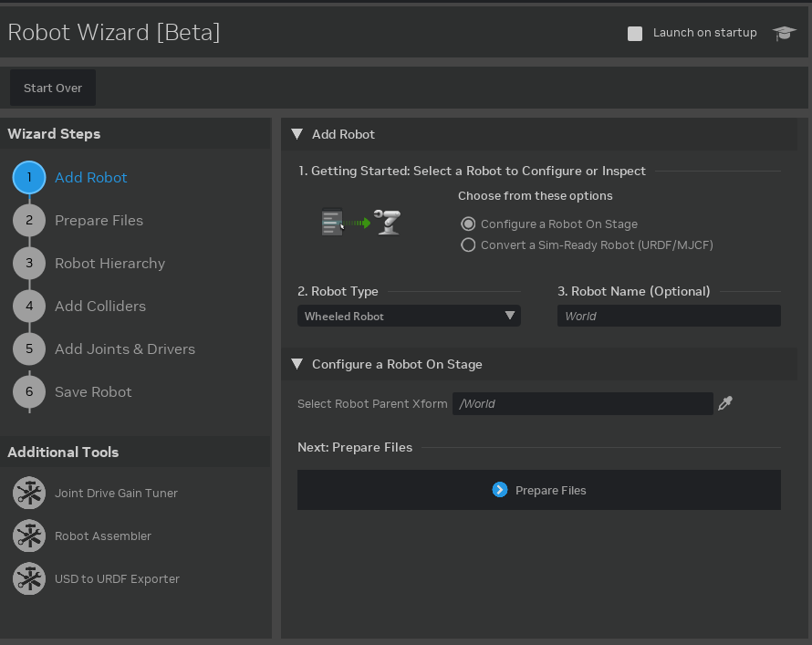Go to Prepare Files wizard step
Screen dimensions: 812x645
click(x=99, y=220)
